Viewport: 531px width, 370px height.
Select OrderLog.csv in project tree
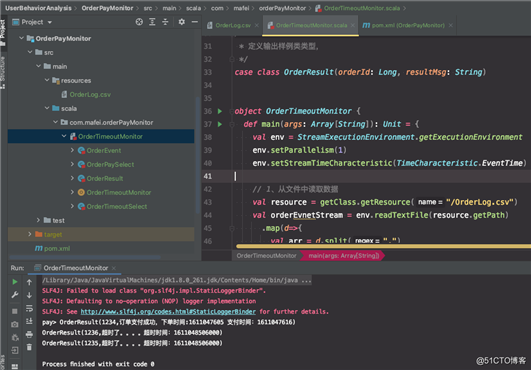point(90,94)
